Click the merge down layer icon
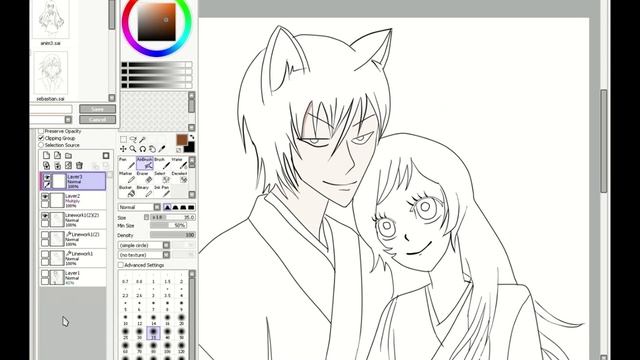640x360 pixels. pos(57,165)
